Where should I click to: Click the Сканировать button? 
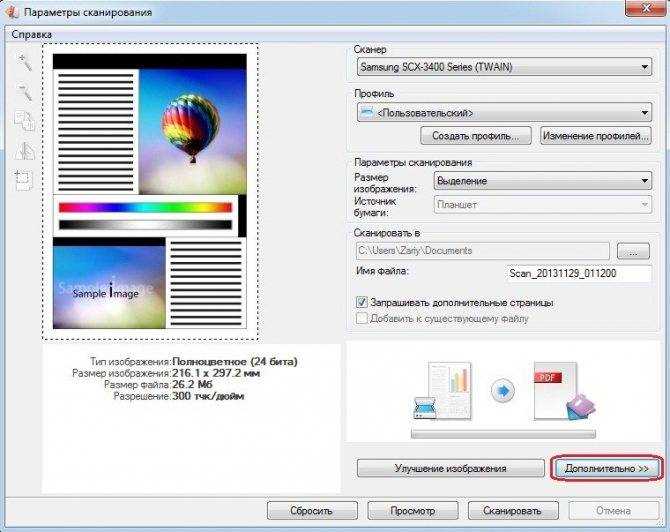coord(513,511)
